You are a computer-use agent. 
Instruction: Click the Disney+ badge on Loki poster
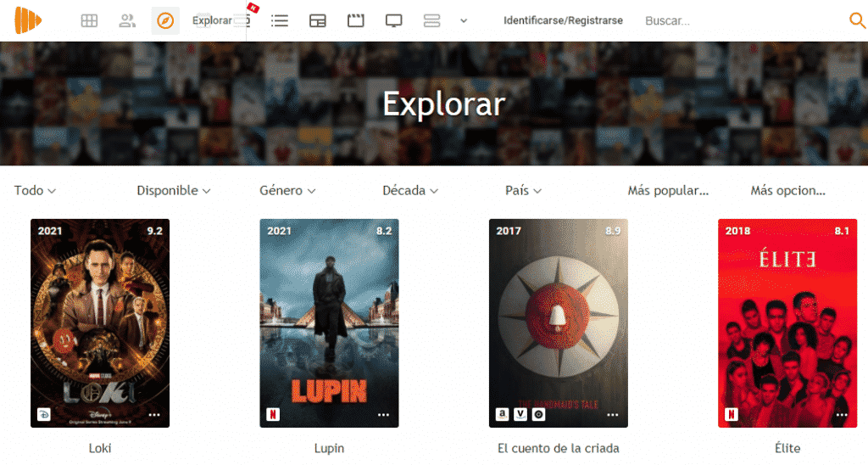coord(44,415)
